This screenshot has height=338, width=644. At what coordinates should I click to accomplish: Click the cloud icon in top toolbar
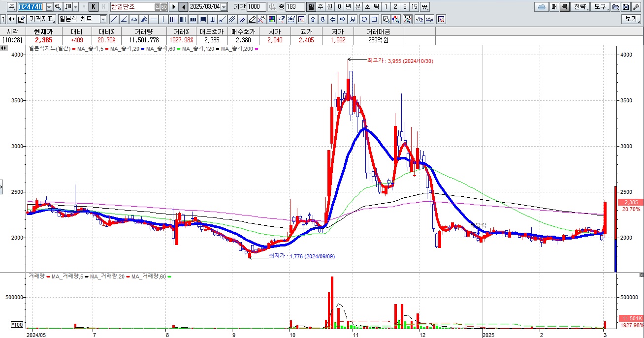coord(542,7)
